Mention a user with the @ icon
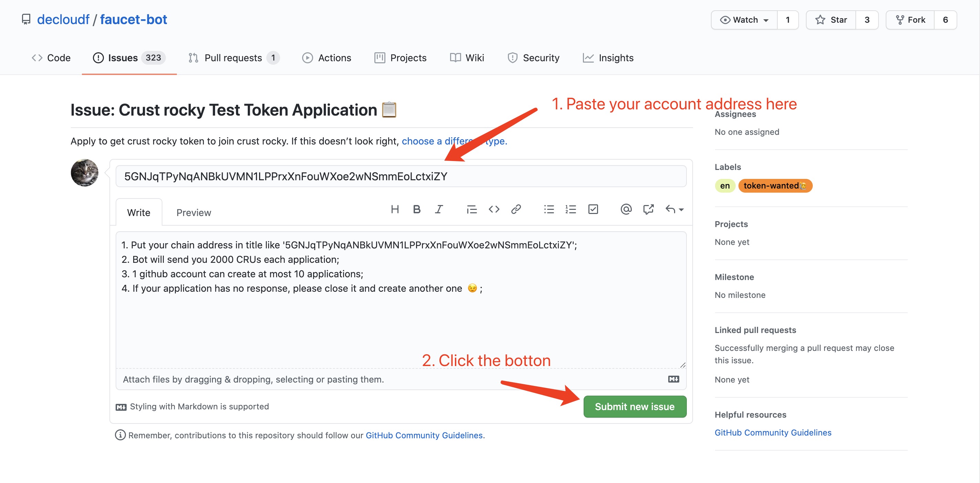 [x=626, y=209]
